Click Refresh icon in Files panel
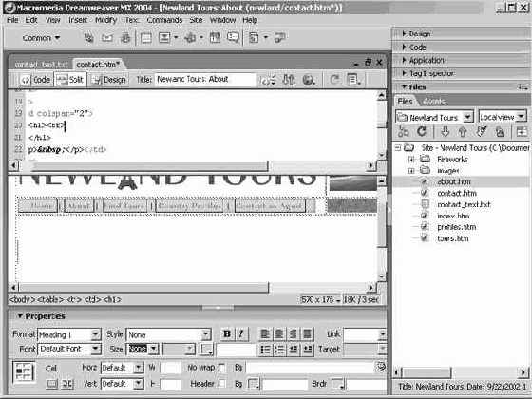This screenshot has height=399, width=532. (422, 132)
